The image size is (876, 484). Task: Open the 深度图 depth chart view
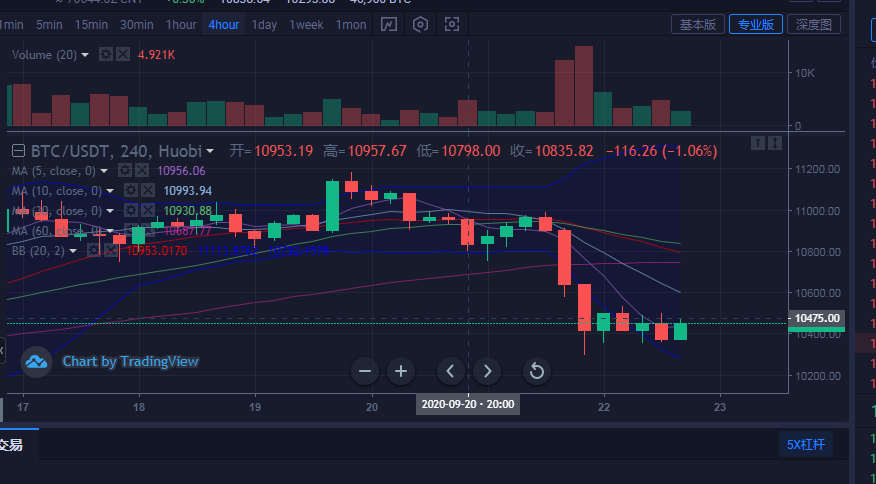coord(812,25)
